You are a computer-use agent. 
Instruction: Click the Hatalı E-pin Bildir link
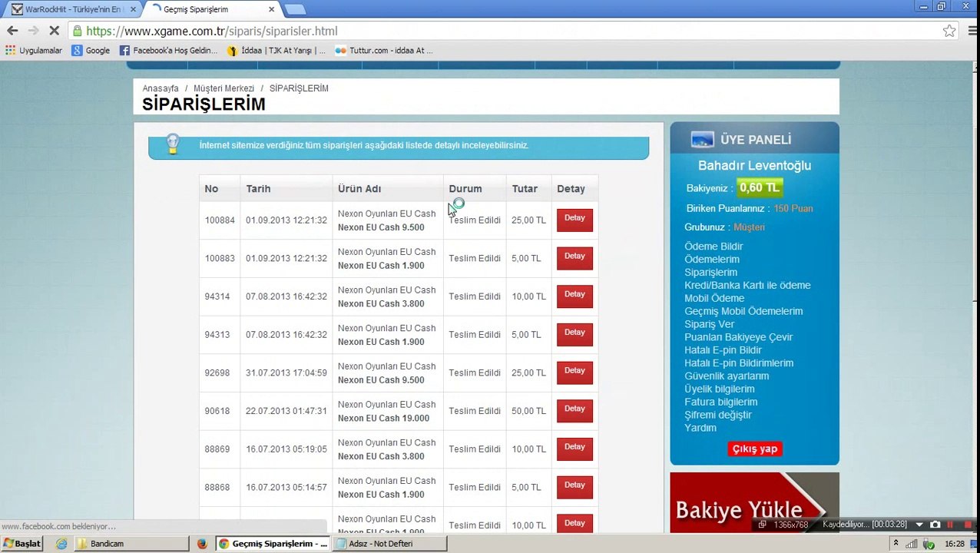[723, 350]
